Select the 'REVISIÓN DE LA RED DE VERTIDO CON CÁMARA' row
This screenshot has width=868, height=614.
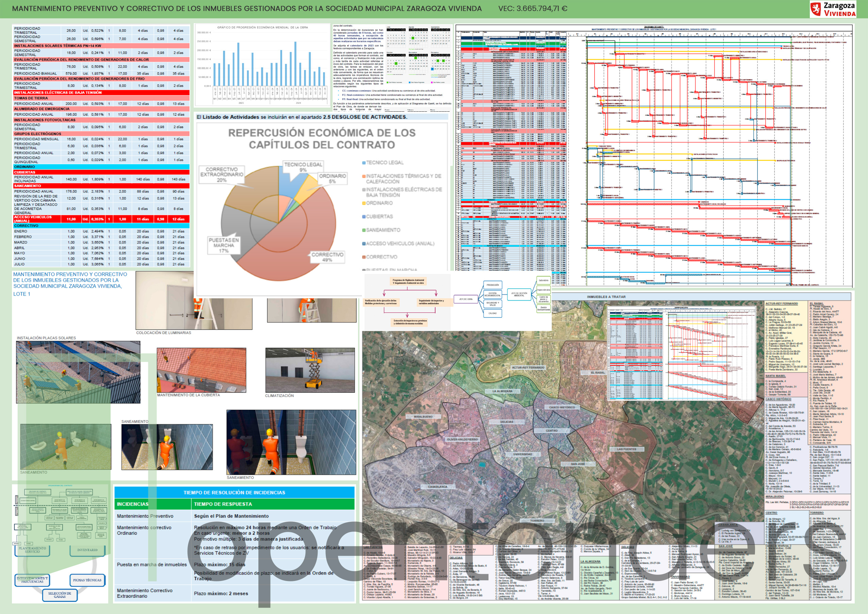coord(101,198)
